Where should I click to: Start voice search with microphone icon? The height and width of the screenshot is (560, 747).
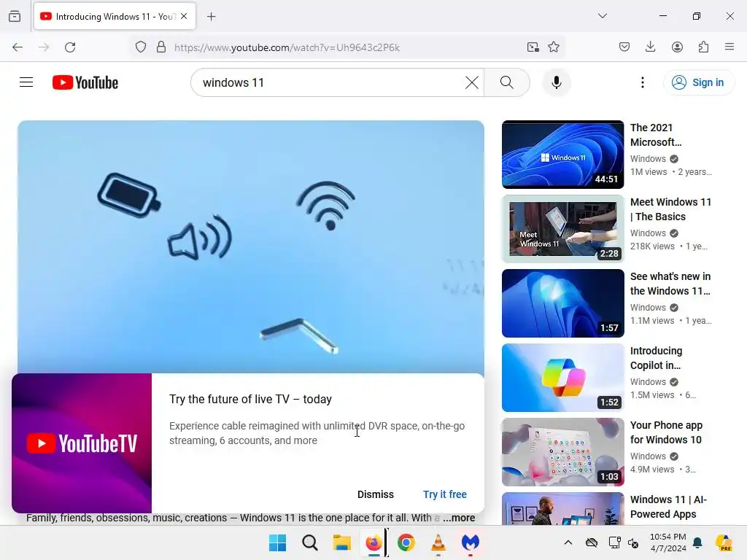556,82
